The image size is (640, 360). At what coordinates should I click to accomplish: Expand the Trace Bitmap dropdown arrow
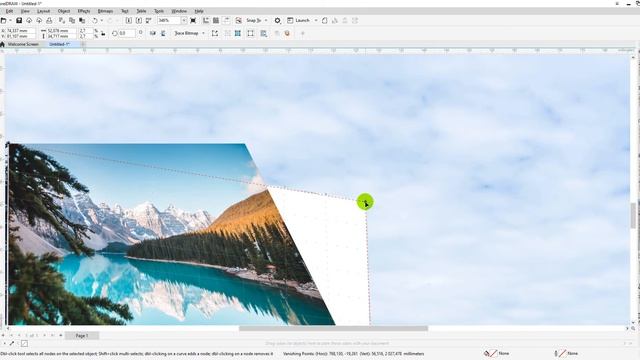(x=203, y=33)
